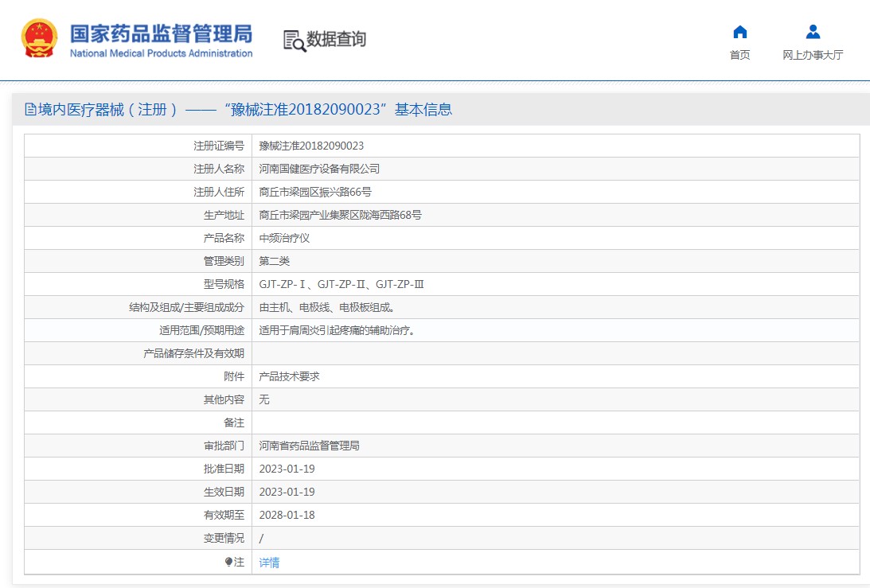Select approving department 河南省药品监督管理局
Image resolution: width=870 pixels, height=588 pixels.
(309, 446)
